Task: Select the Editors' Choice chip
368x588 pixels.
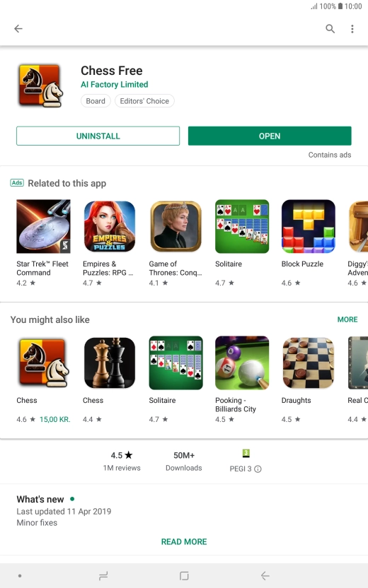Action: click(x=144, y=101)
